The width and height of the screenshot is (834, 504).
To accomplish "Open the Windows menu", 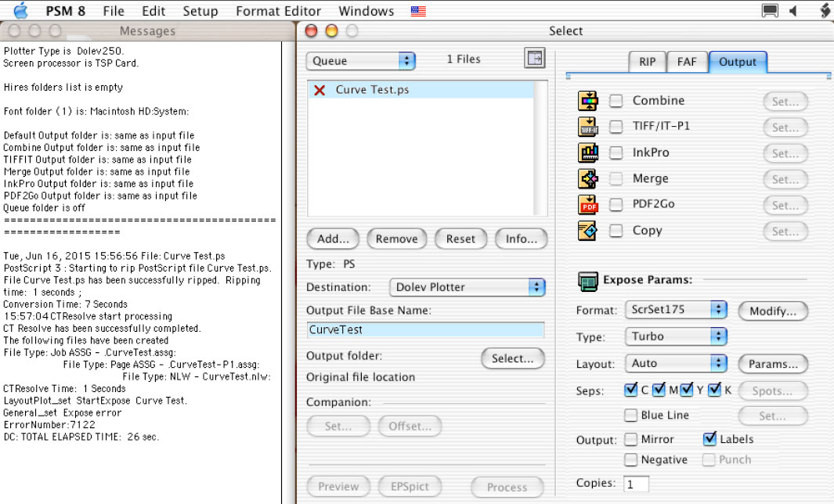I will [x=366, y=11].
